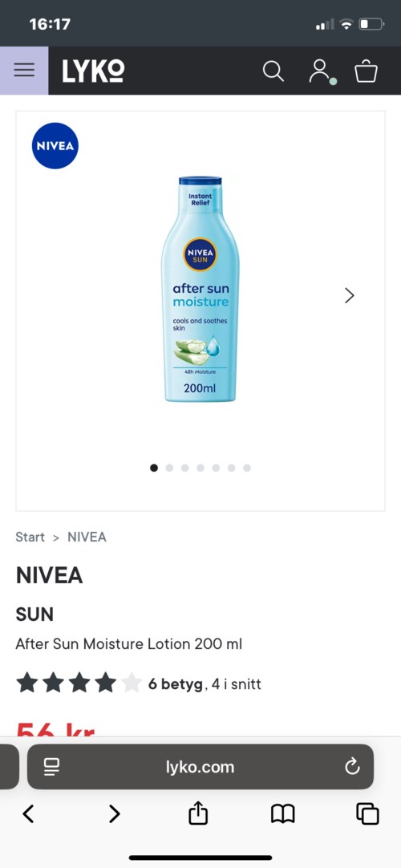Tap the star rating row

79,683
